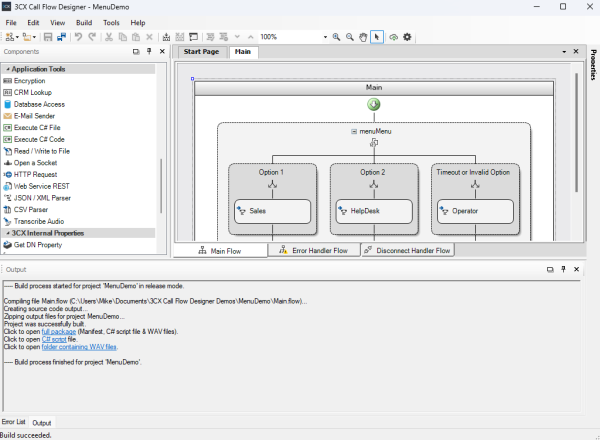Screen dimensions: 600x440
Task: Click the Redo arrow icon
Action: pos(92,37)
